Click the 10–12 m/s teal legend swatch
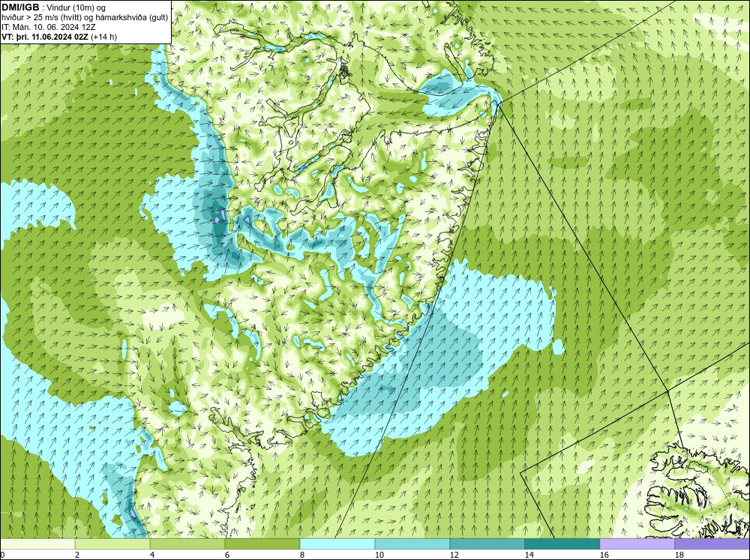The height and width of the screenshot is (560, 750). pos(412,544)
